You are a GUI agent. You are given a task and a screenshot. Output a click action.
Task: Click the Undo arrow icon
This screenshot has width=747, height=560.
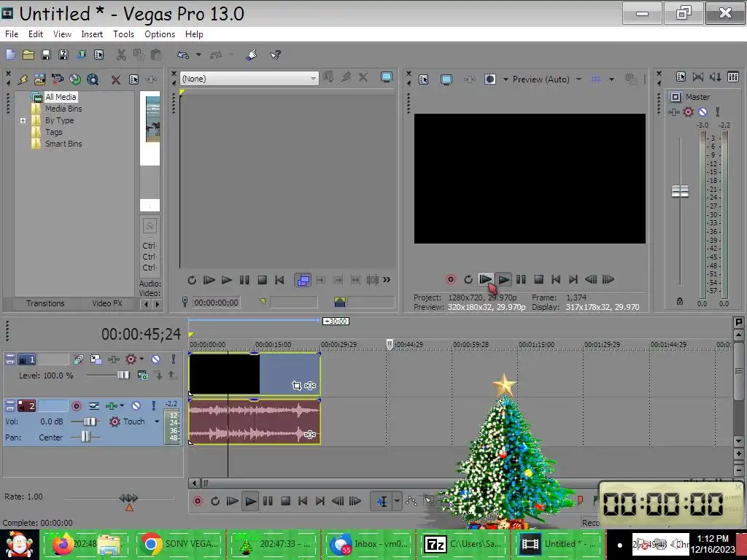click(182, 55)
